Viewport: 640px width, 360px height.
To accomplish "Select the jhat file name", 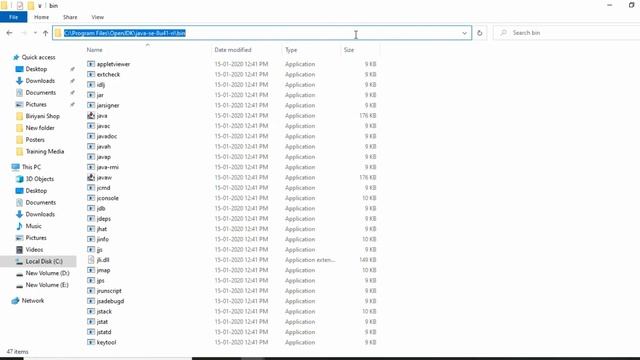I will (102, 229).
